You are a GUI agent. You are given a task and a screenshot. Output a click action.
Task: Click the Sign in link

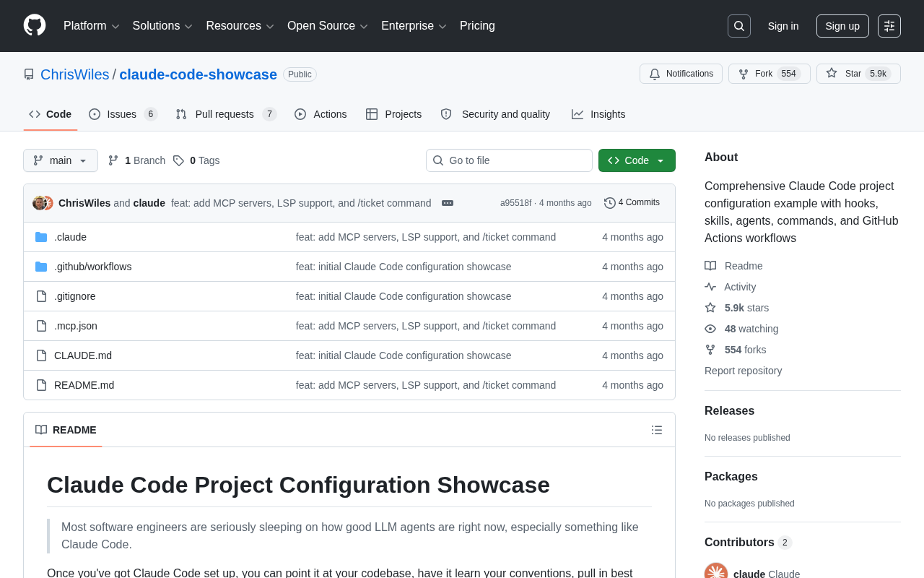tap(783, 26)
